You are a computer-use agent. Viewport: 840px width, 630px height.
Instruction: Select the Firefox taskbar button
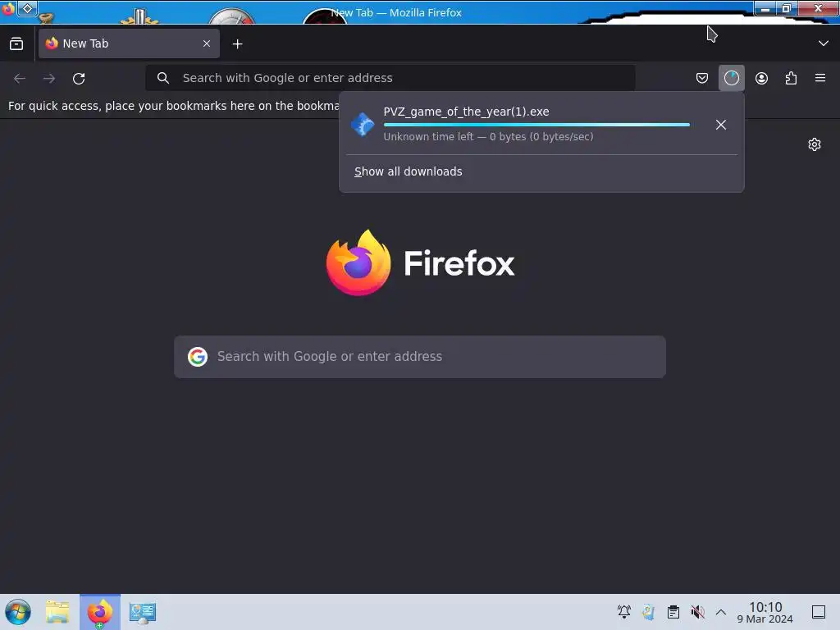100,612
